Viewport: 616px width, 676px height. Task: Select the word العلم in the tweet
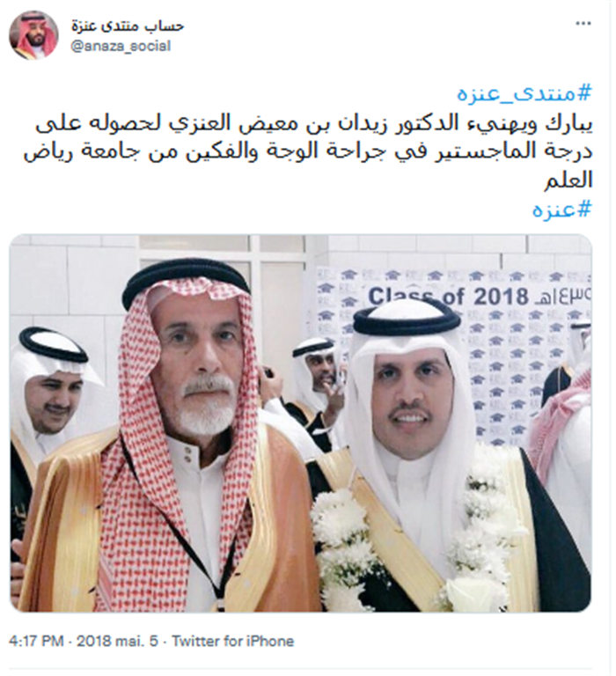568,181
